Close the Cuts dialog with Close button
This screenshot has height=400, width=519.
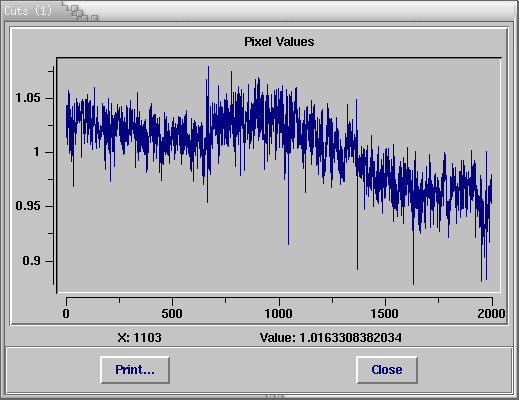pos(387,370)
